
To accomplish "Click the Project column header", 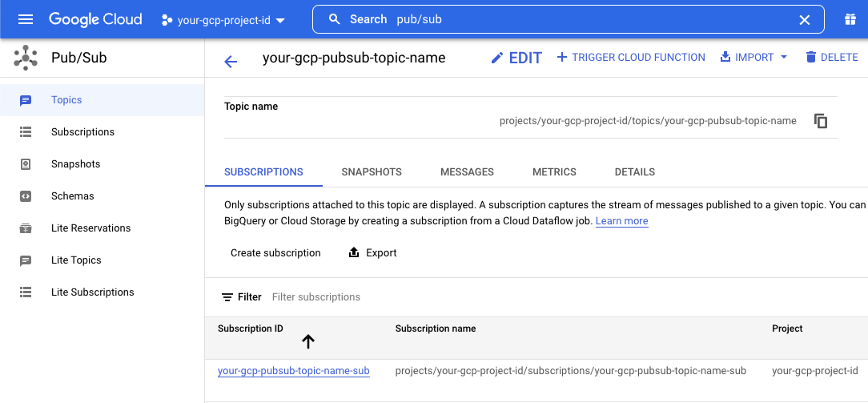I will click(787, 328).
